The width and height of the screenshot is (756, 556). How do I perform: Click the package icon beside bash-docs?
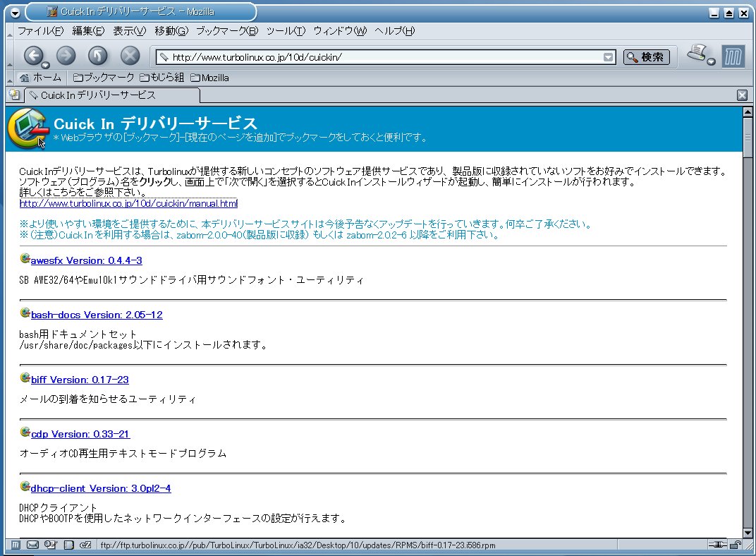[x=25, y=313]
